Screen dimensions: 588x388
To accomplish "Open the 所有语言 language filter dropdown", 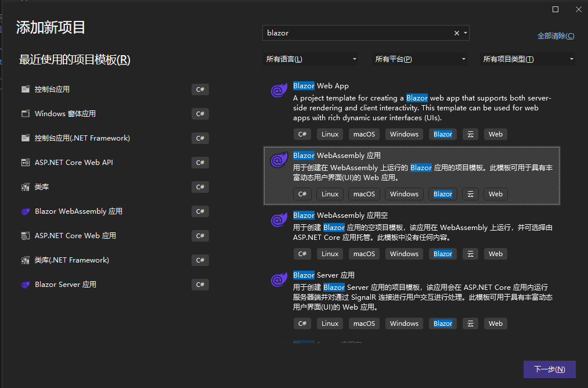I will click(310, 59).
